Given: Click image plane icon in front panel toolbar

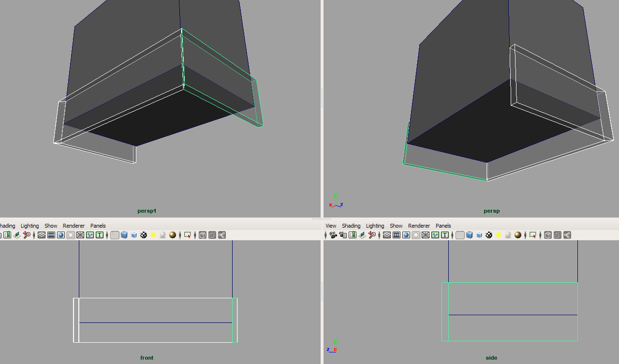Looking at the screenshot, I should click(x=17, y=235).
